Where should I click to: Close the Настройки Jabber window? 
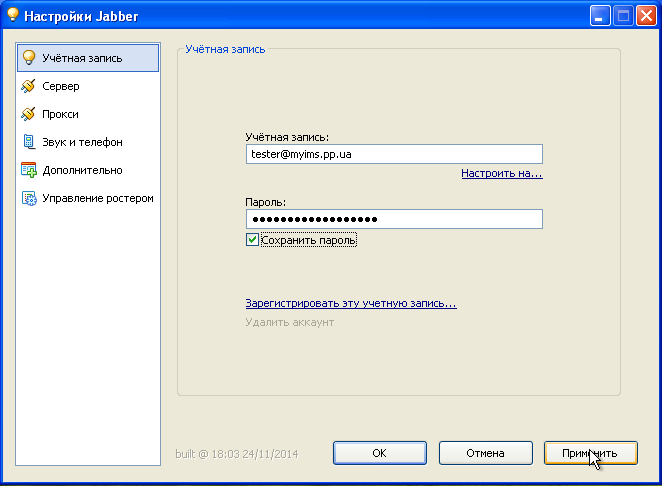(x=646, y=16)
